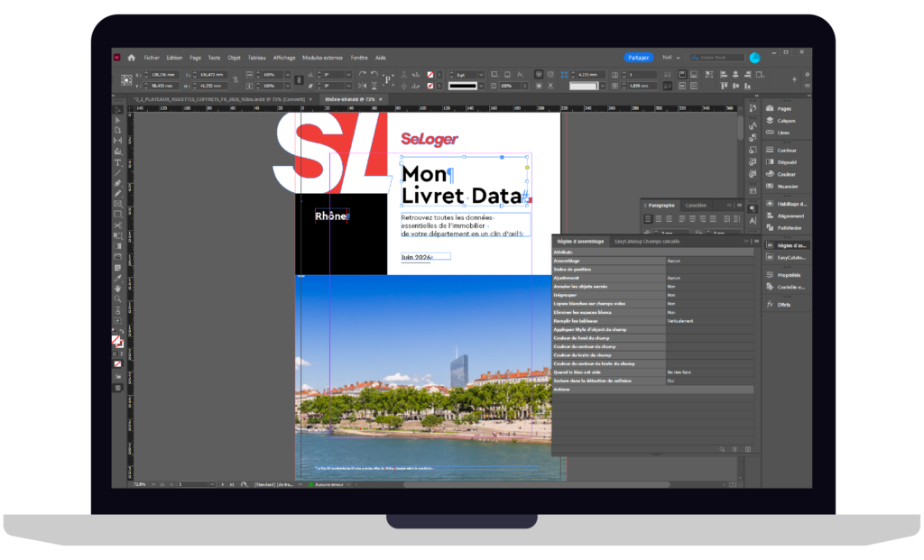The image size is (924, 560).
Task: Open the Nuancier panel
Action: [x=786, y=186]
